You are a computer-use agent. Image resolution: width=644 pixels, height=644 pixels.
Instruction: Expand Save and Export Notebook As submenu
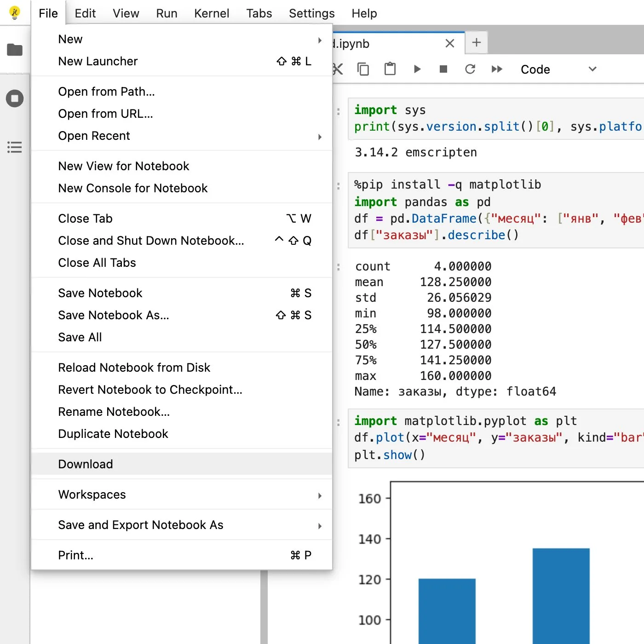pos(182,525)
